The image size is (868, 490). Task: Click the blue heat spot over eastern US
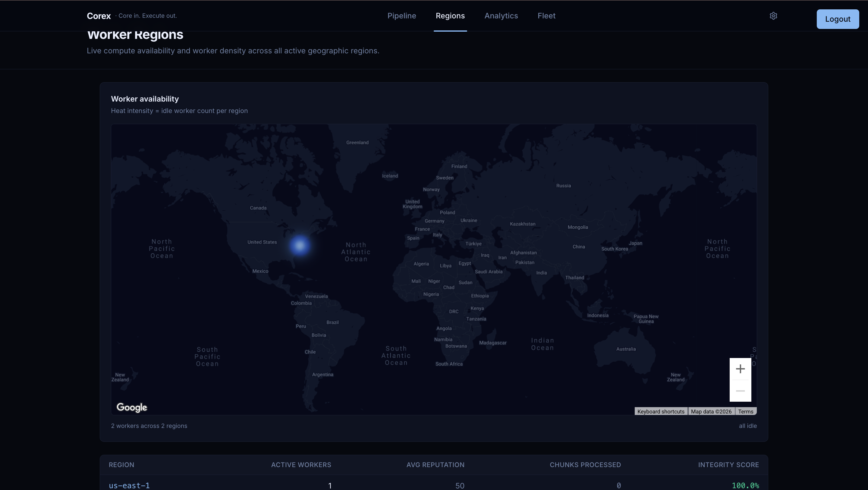[x=300, y=246]
